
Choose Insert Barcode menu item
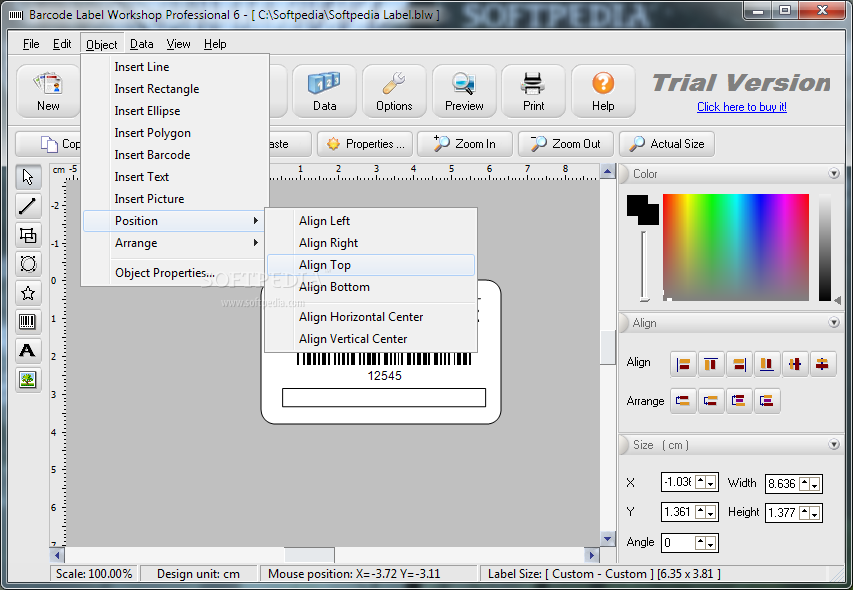pyautogui.click(x=174, y=155)
